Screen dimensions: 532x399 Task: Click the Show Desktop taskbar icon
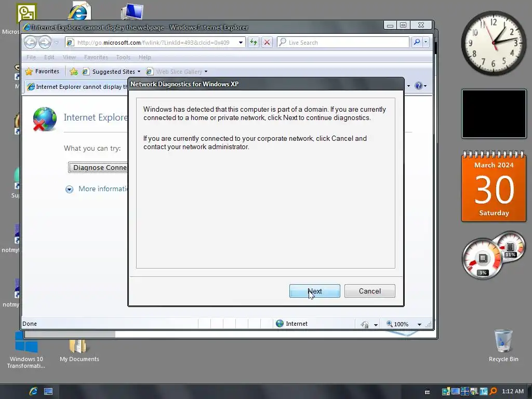click(x=48, y=392)
